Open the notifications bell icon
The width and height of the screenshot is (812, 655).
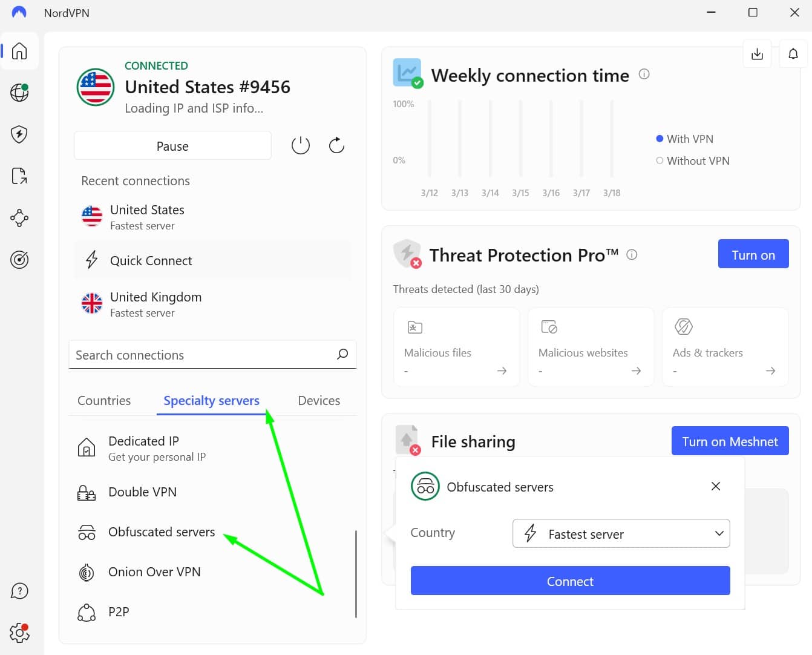pos(793,54)
